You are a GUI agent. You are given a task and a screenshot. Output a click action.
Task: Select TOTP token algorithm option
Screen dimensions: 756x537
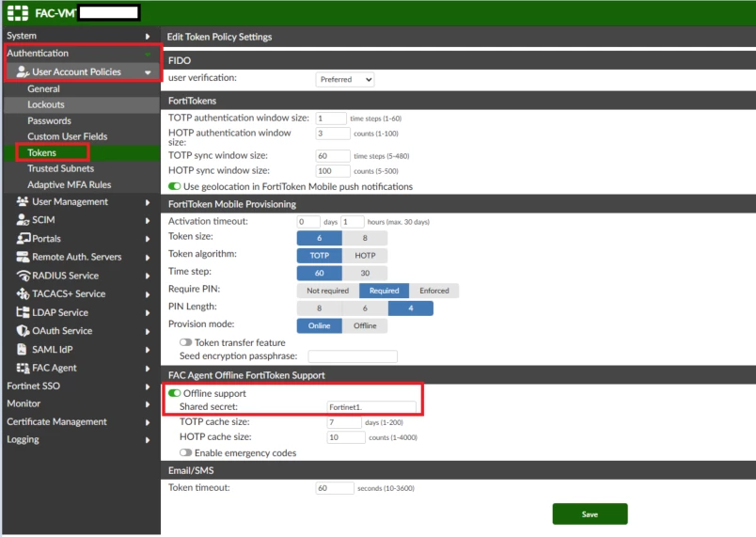coord(319,256)
